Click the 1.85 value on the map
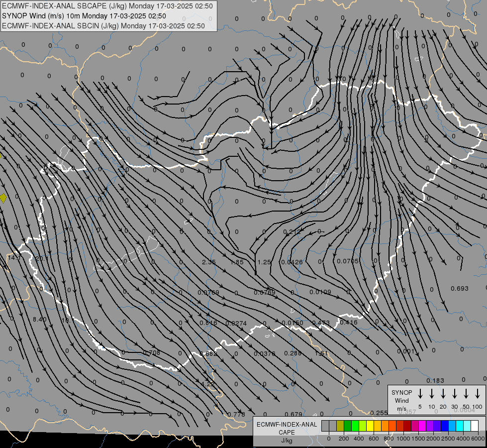Image resolution: width=487 pixels, height=448 pixels. coord(237,262)
